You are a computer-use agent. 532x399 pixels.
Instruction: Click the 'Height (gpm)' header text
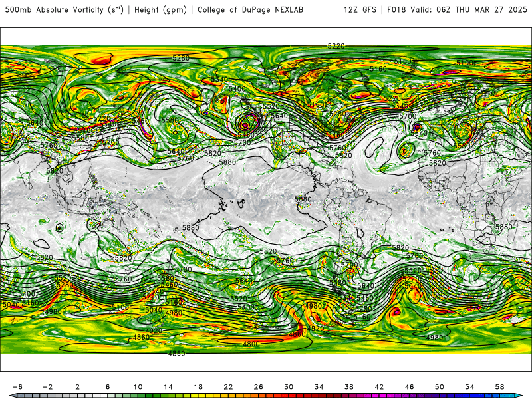pyautogui.click(x=160, y=10)
